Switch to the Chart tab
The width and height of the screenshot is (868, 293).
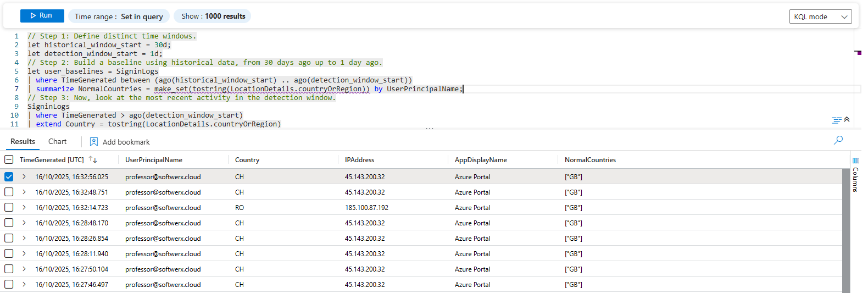(x=57, y=142)
